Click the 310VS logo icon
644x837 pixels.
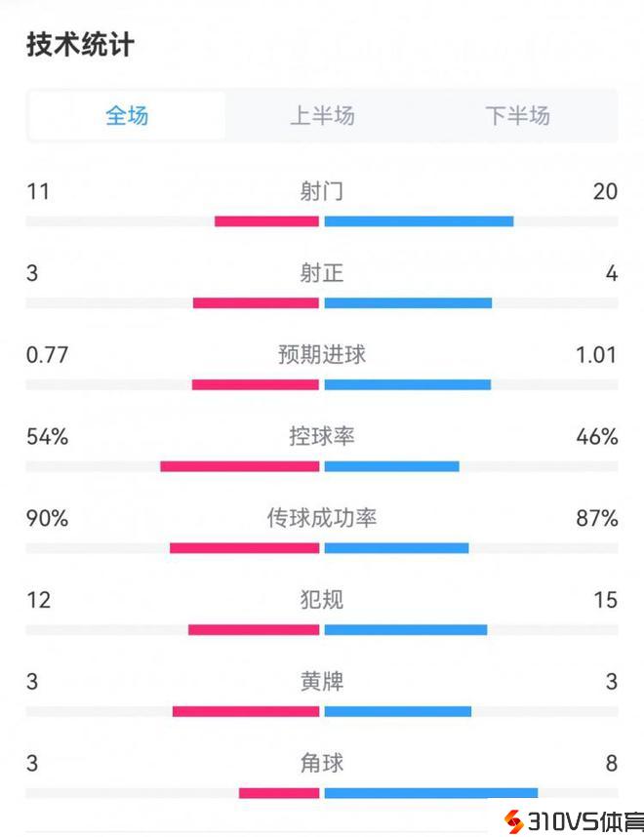tap(512, 820)
